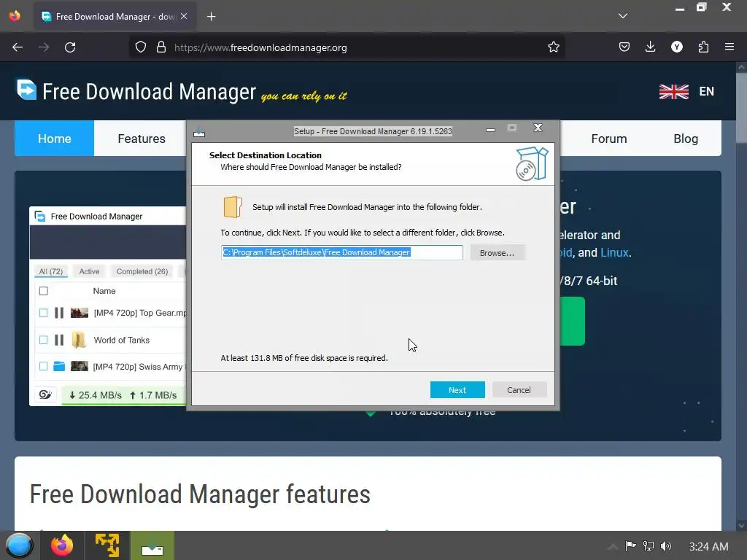Click the setup installer taskbar icon

pos(152,545)
